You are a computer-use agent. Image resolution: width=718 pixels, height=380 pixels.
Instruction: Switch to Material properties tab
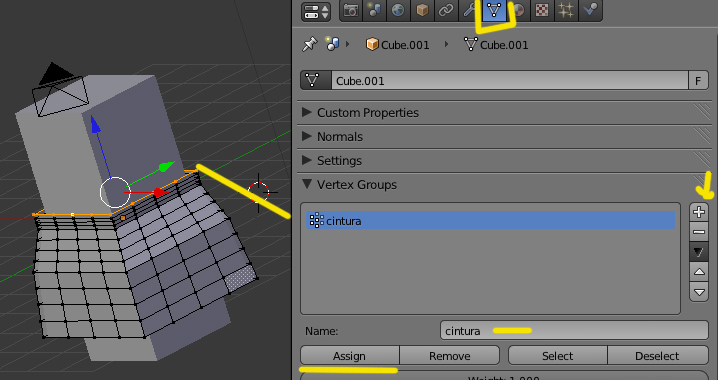[518, 11]
